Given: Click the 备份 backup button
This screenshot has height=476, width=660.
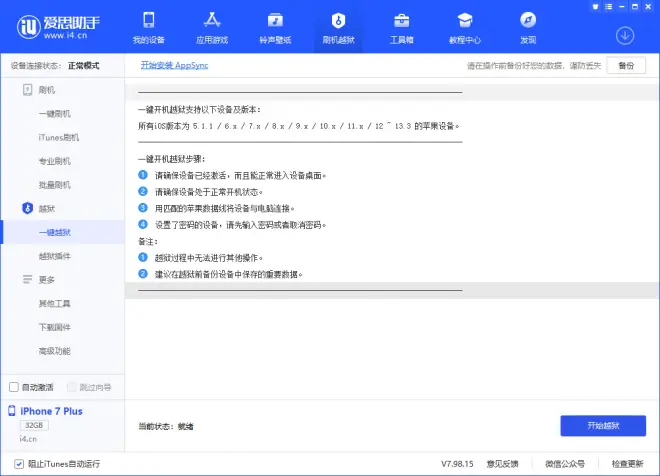Looking at the screenshot, I should [x=626, y=65].
